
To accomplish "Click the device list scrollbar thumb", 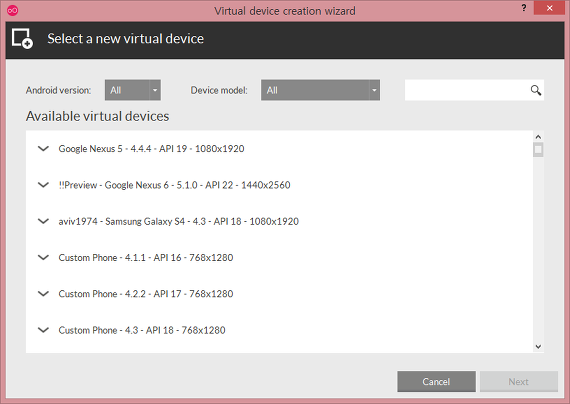I will [538, 149].
